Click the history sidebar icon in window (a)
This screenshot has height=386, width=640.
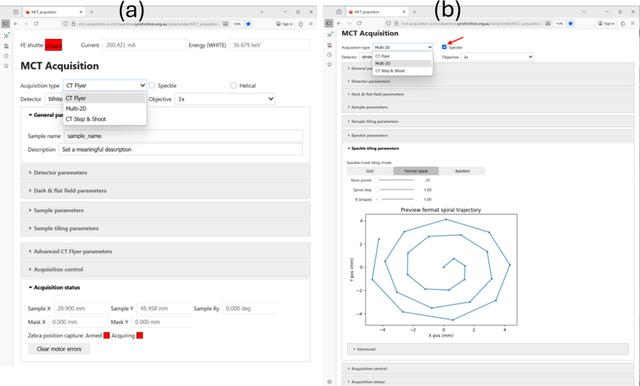point(6,55)
